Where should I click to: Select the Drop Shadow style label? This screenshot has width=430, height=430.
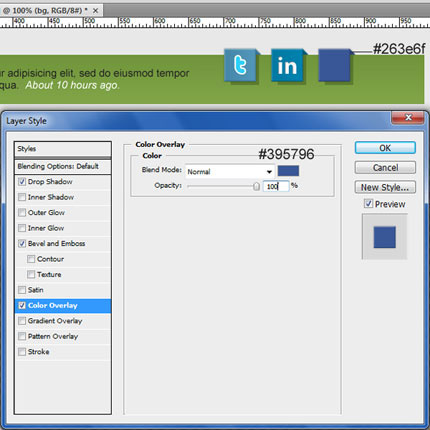50,182
